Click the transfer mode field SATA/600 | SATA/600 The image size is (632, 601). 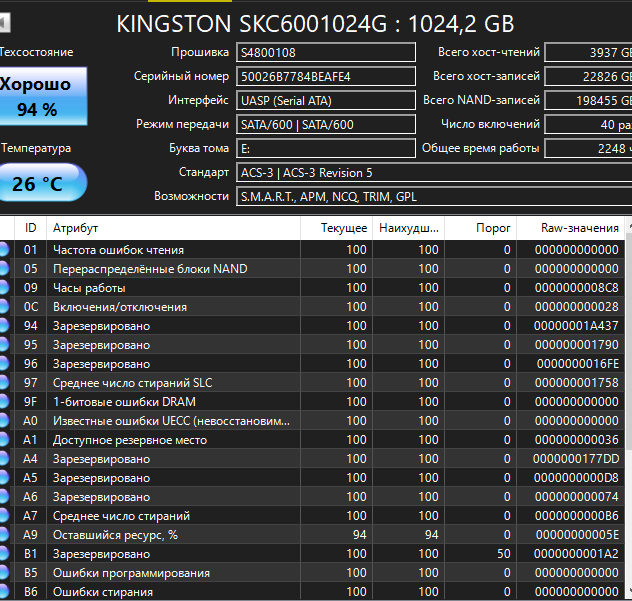(x=326, y=124)
